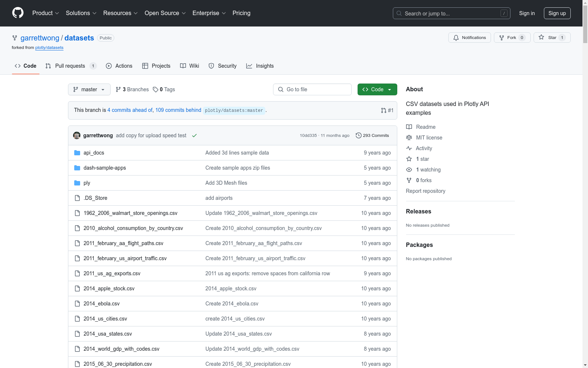Click the Releases heading link
This screenshot has width=588, height=368.
click(419, 211)
